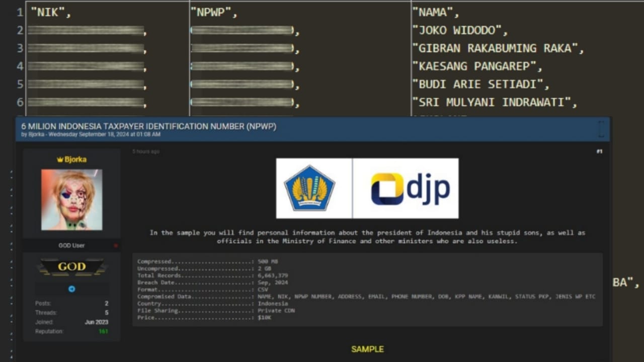Click the Compromised Data field list
644x362 pixels.
click(x=426, y=297)
